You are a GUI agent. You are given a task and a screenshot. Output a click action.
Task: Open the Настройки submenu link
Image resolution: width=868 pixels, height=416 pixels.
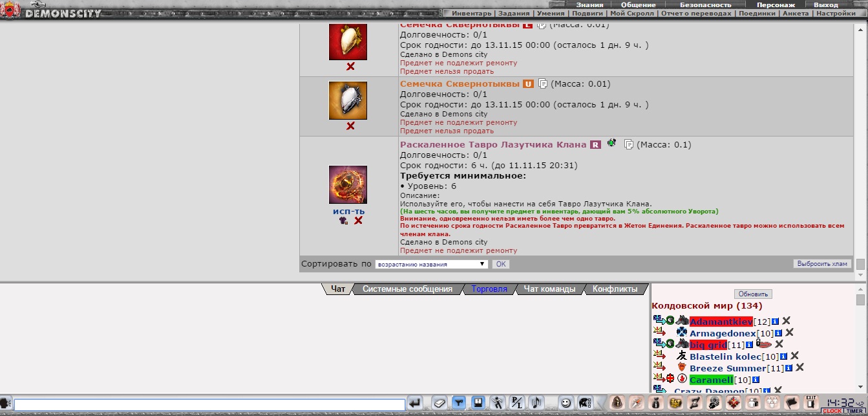(836, 13)
